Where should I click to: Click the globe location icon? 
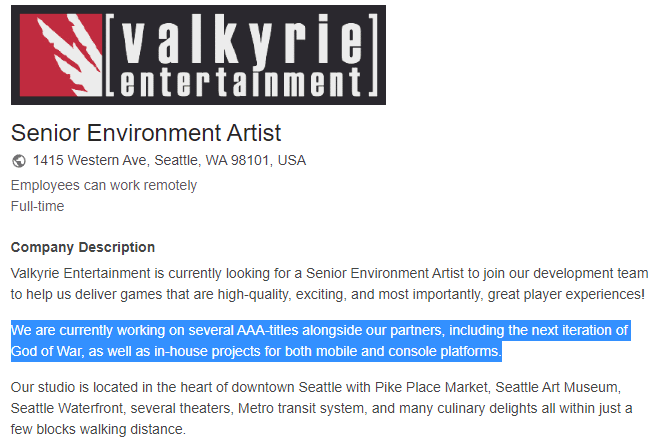coord(19,161)
